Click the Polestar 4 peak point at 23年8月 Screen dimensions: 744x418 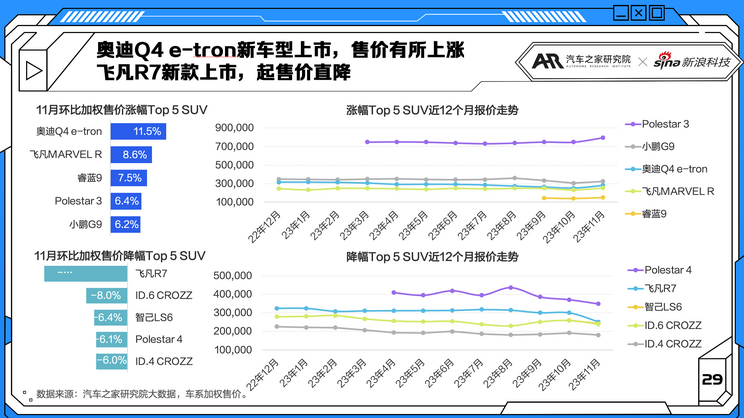[511, 288]
